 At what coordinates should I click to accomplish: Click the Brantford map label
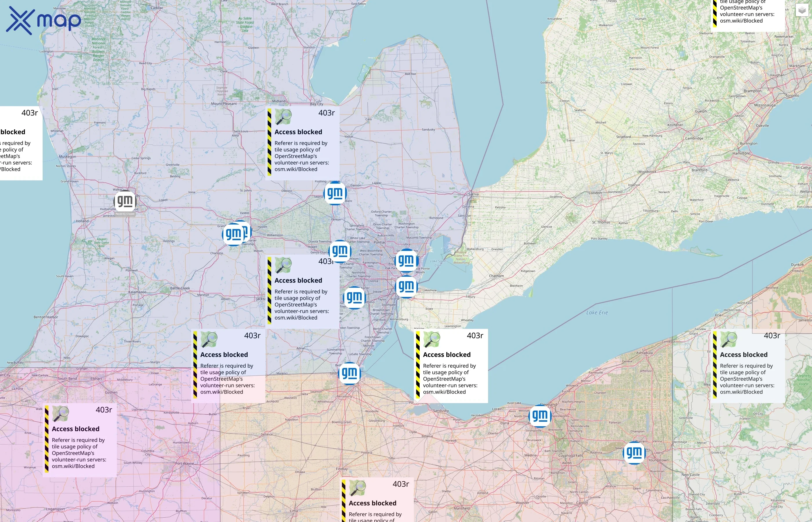click(699, 170)
